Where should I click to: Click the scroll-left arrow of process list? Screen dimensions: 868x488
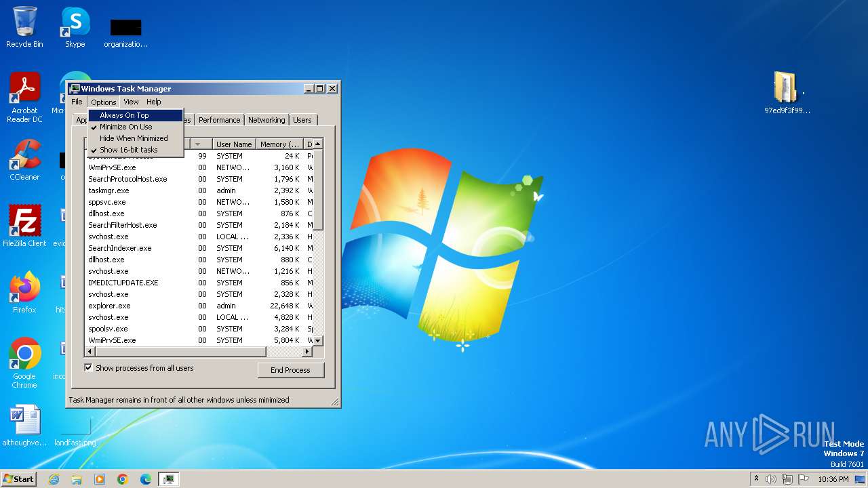pos(89,352)
